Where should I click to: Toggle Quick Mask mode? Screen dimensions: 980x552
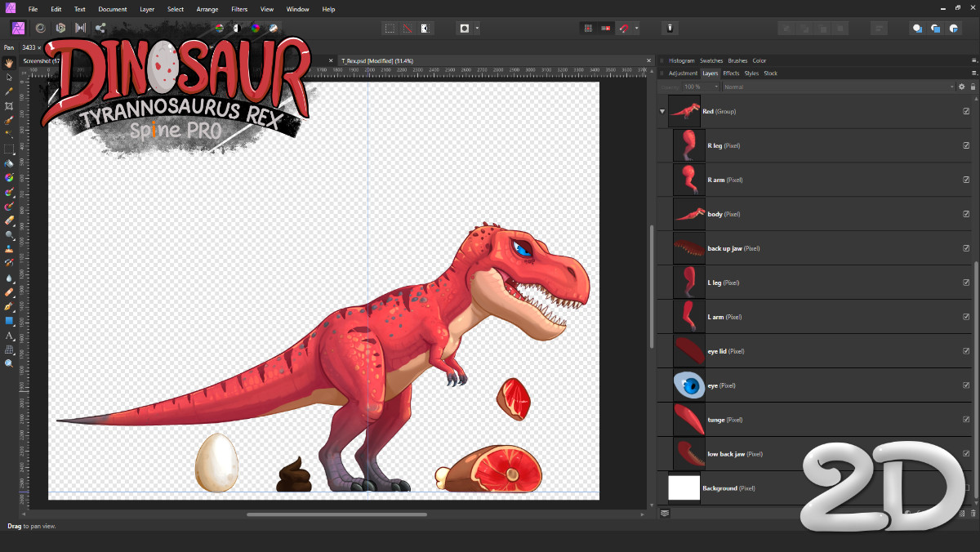coord(465,28)
